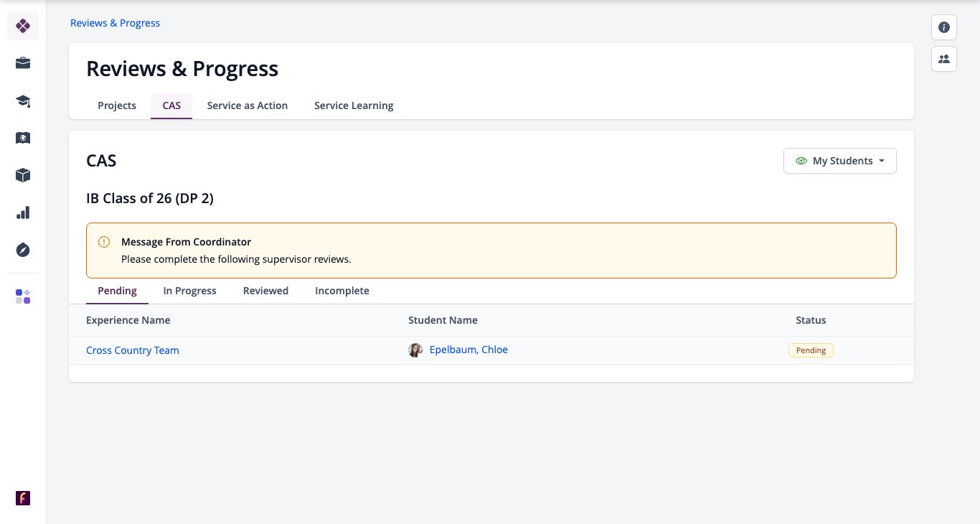
Task: Click the globe book sidebar icon
Action: pos(23,138)
